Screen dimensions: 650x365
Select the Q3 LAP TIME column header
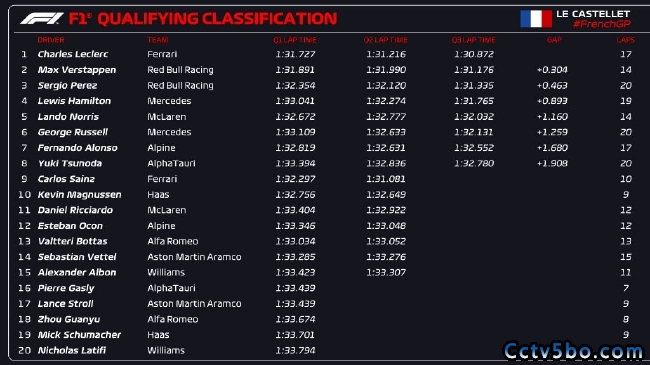473,40
